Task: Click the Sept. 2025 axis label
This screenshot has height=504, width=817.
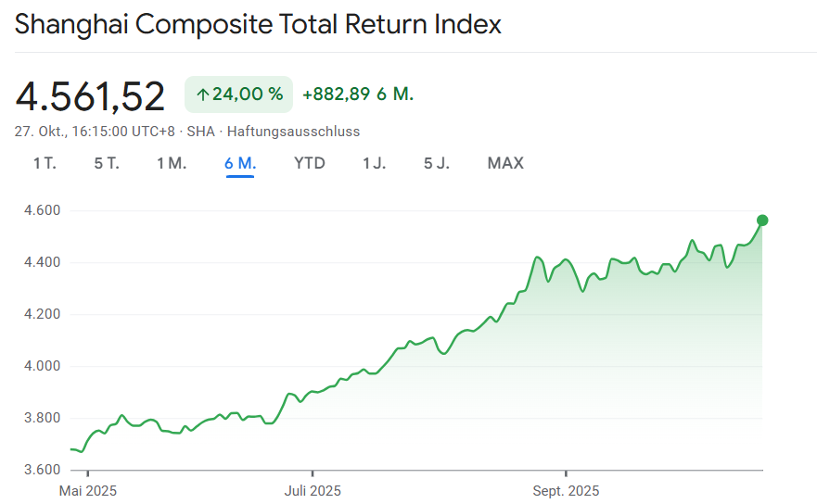Action: [566, 490]
